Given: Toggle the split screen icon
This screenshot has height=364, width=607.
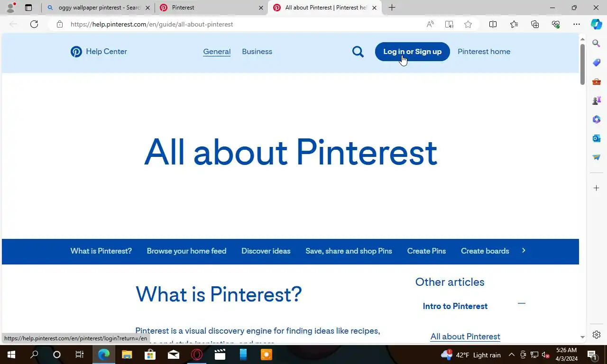Looking at the screenshot, I should 493,24.
